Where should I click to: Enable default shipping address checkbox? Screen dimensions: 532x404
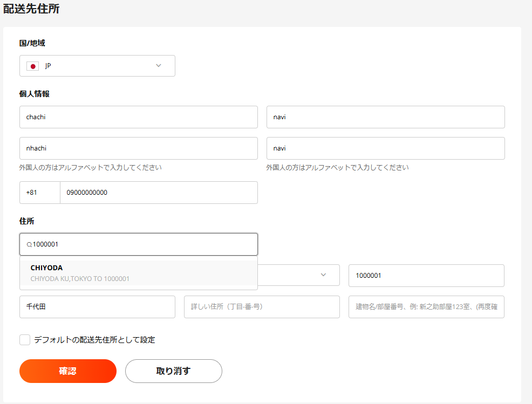pyautogui.click(x=25, y=340)
